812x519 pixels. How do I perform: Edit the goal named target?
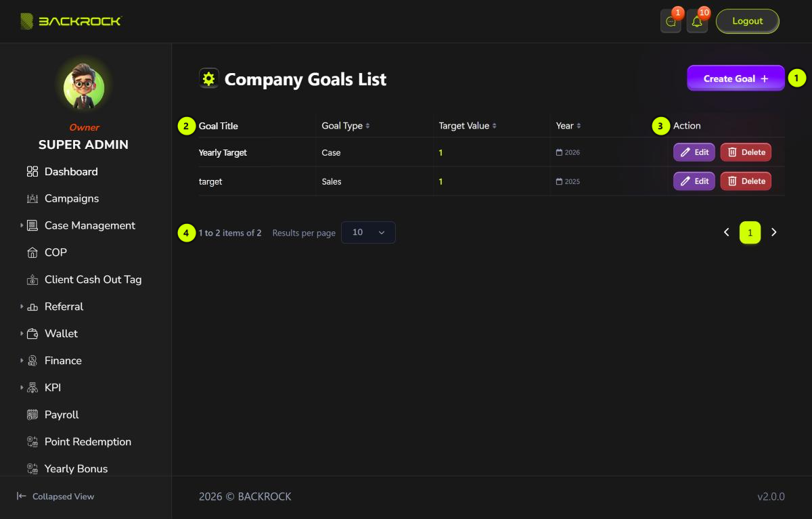coord(694,181)
